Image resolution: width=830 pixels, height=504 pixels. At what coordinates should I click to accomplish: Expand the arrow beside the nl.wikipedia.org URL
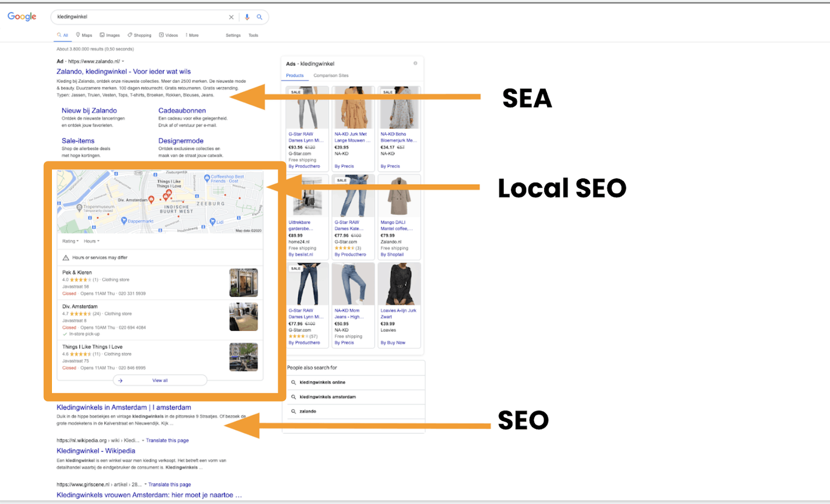143,440
